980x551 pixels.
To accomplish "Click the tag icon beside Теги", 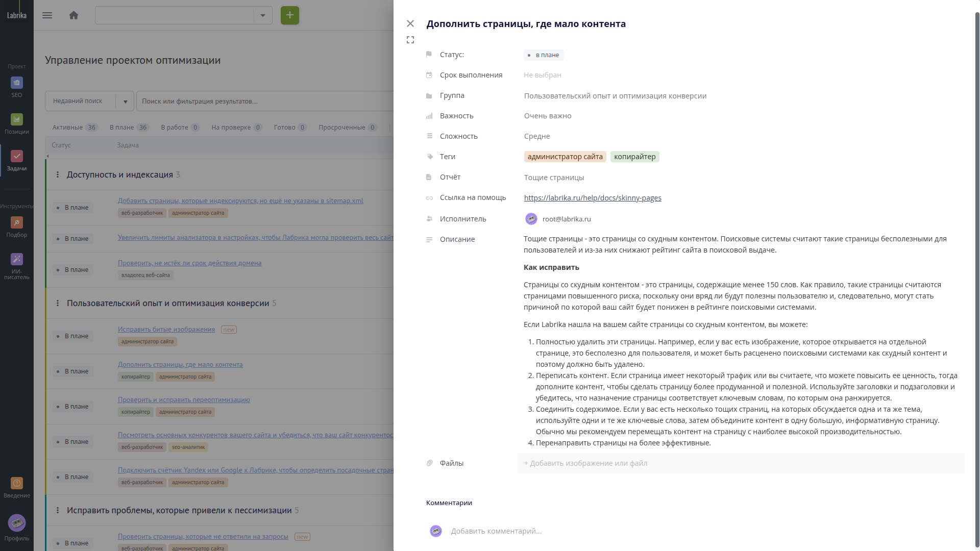I will pyautogui.click(x=430, y=157).
